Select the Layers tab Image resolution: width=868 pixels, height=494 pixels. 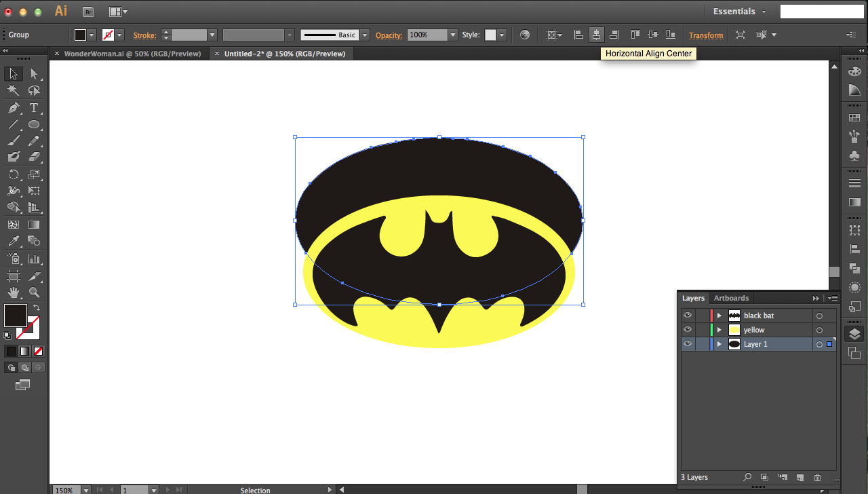tap(693, 298)
